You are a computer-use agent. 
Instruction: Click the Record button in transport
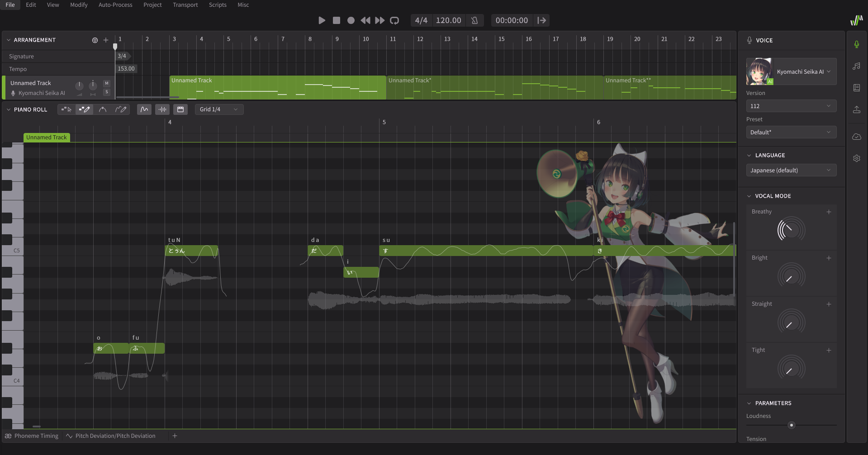click(351, 20)
